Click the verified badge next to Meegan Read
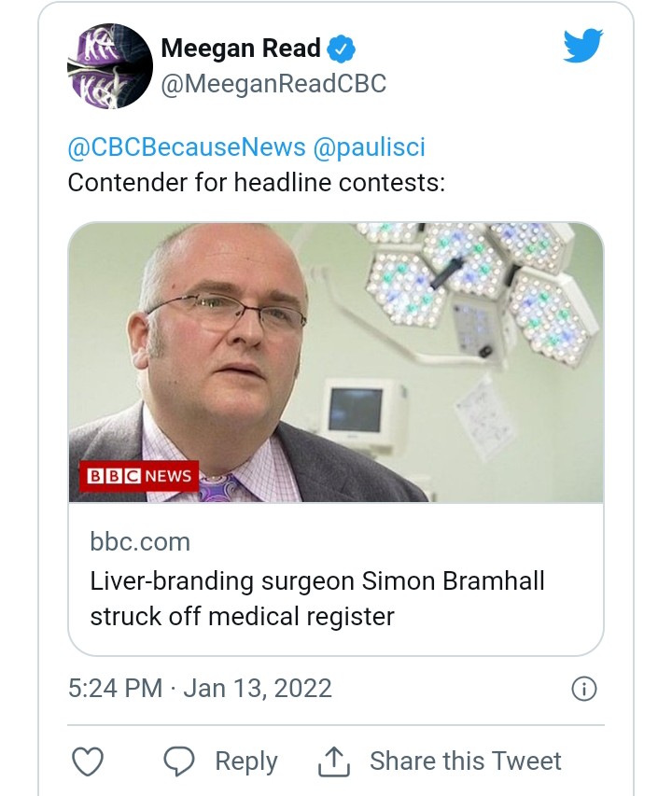The width and height of the screenshot is (672, 796). pos(342,48)
